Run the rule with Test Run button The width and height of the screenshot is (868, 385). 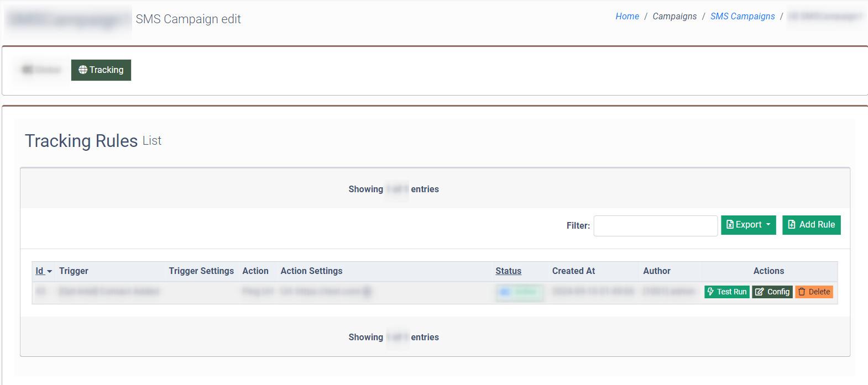726,292
